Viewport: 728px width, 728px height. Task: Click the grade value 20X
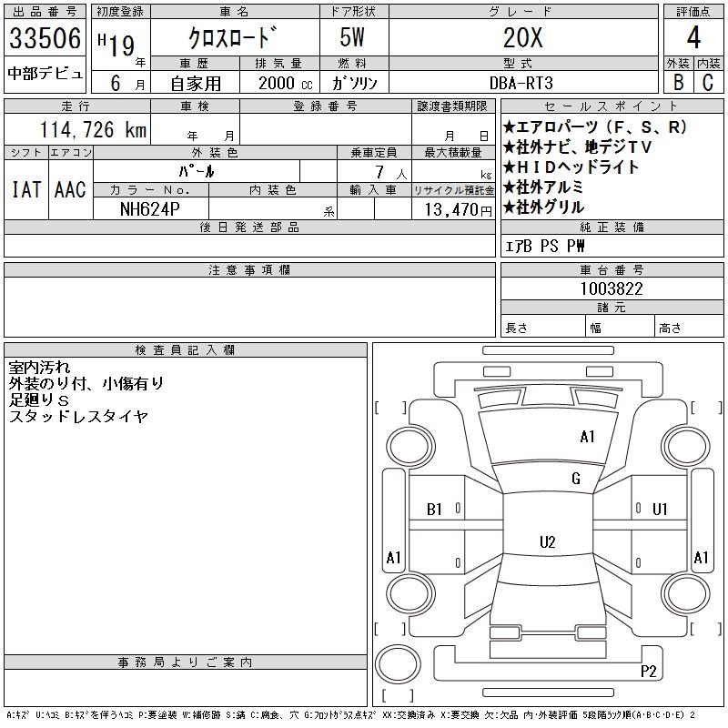click(x=522, y=37)
